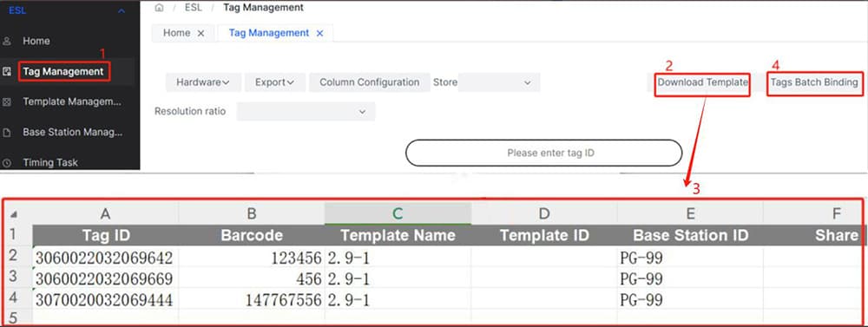Click template name 2.9-1 in row 3

[x=398, y=278]
